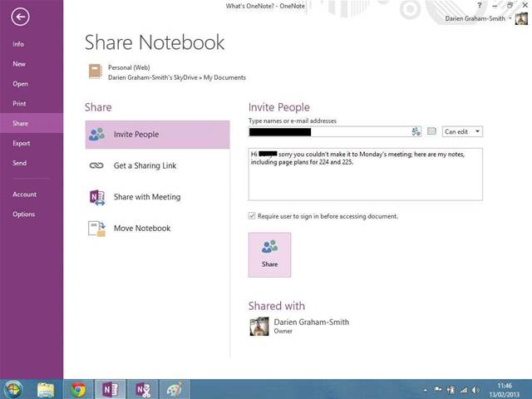Open the OneNote clipping tool taskbar icon
The height and width of the screenshot is (399, 532).
[x=142, y=390]
